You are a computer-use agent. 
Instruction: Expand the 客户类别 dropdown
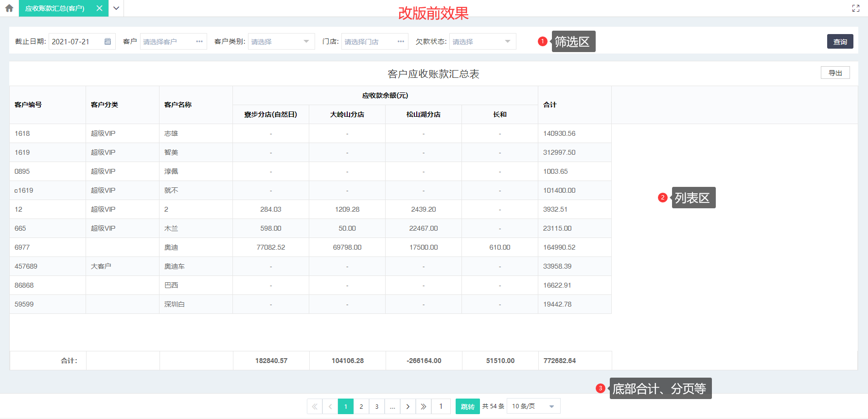(x=282, y=42)
